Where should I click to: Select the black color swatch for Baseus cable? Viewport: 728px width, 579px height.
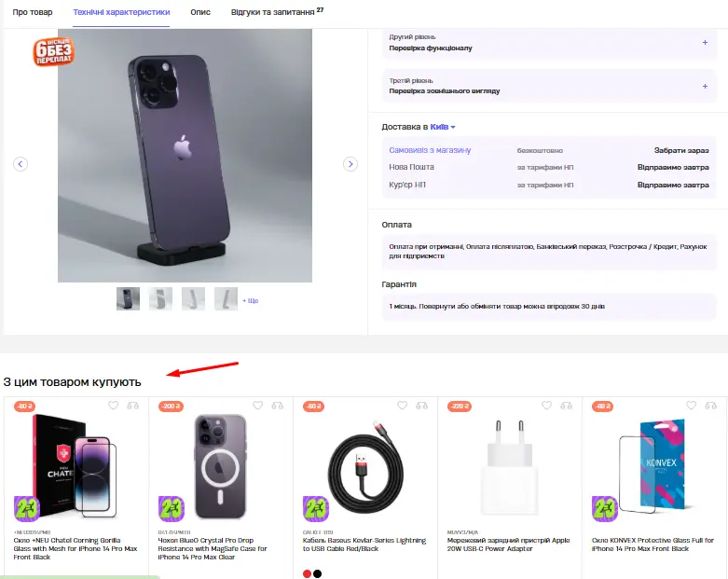pos(318,574)
